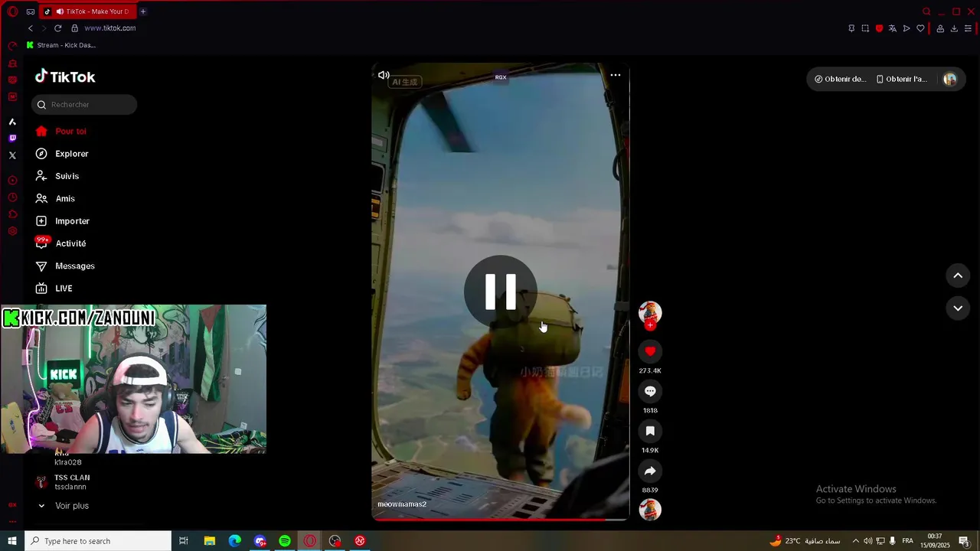Show hidden system tray icons

click(x=855, y=541)
